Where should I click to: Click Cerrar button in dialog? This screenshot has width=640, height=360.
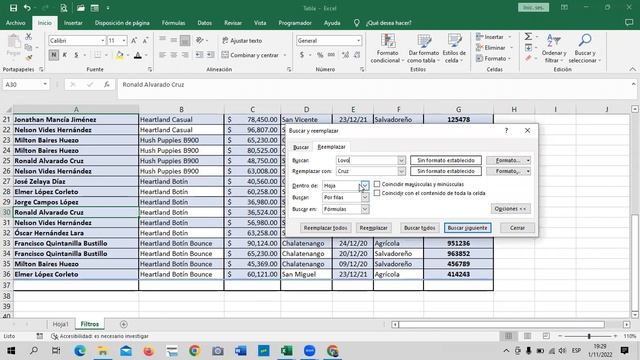point(517,228)
